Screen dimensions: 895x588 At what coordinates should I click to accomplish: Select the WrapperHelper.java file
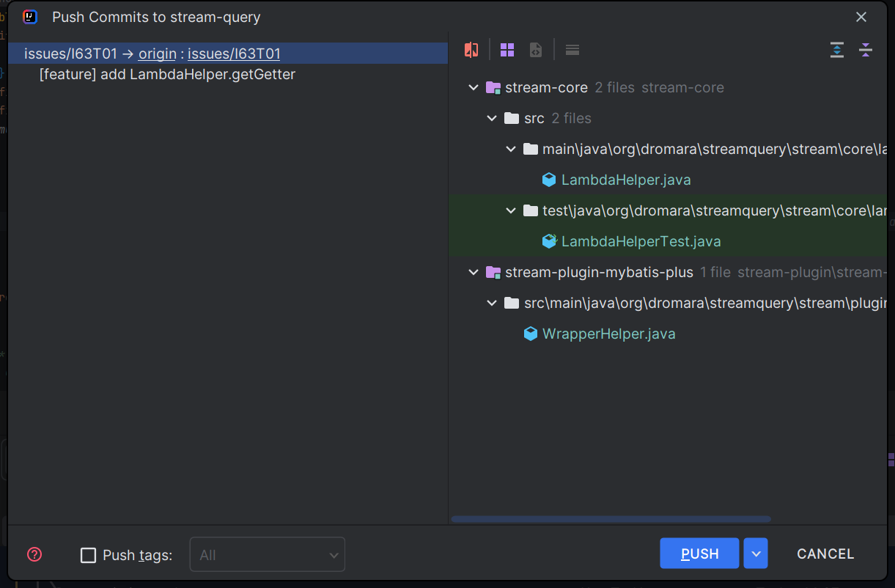coord(608,334)
